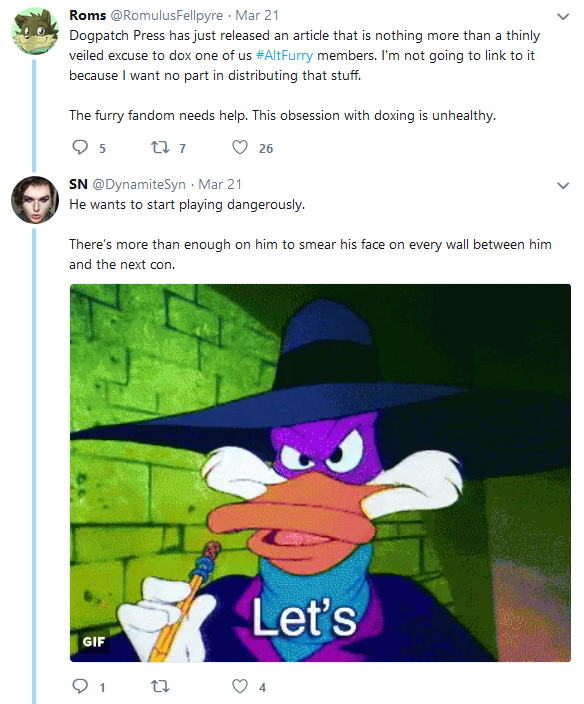The width and height of the screenshot is (584, 704).
Task: Click the GIF badge on the image
Action: (93, 642)
